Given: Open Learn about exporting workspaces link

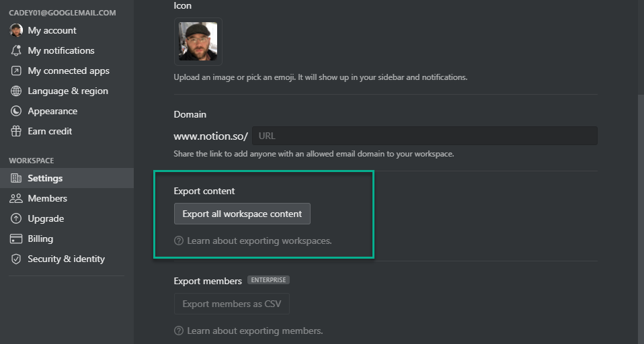Looking at the screenshot, I should coord(259,241).
